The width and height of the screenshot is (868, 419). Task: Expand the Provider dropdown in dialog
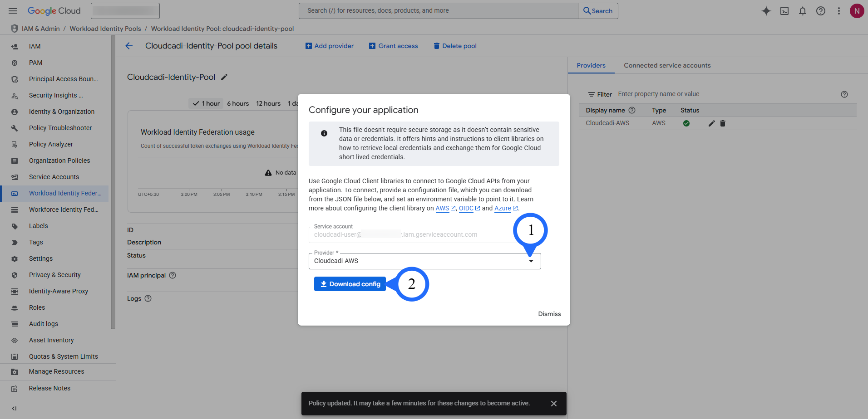531,261
